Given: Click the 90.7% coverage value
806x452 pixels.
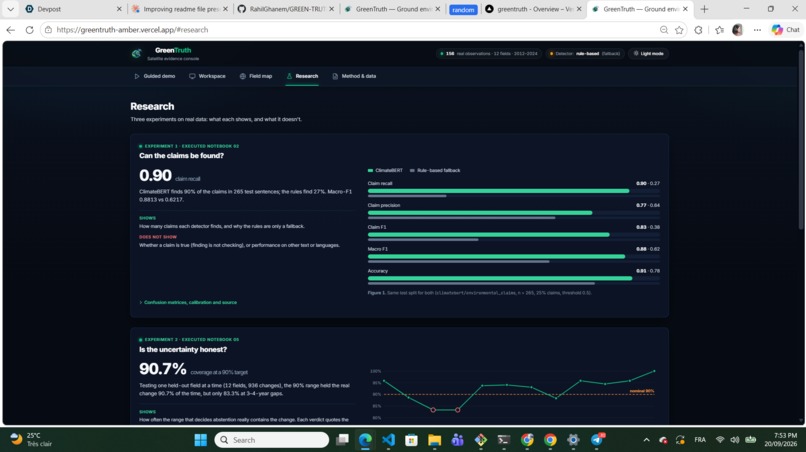Looking at the screenshot, I should click(x=162, y=369).
